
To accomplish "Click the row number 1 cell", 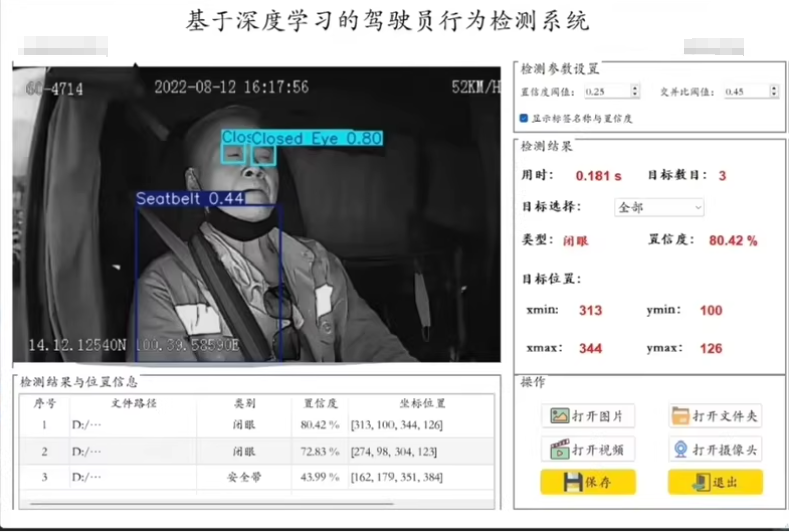I will [44, 425].
